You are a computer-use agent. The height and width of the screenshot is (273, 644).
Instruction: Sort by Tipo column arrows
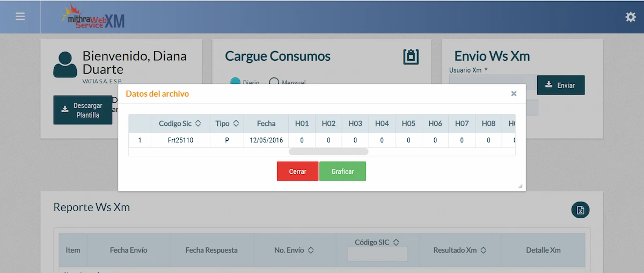tap(236, 124)
